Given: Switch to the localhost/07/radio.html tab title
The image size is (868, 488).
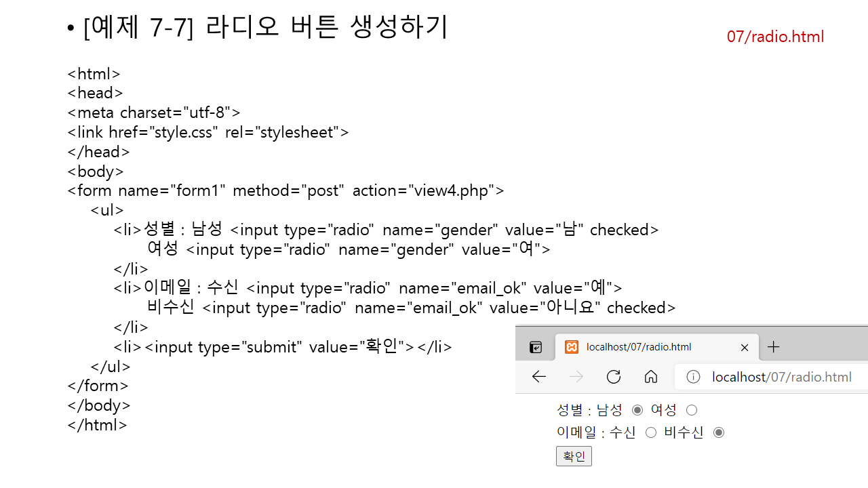Looking at the screenshot, I should coord(639,347).
